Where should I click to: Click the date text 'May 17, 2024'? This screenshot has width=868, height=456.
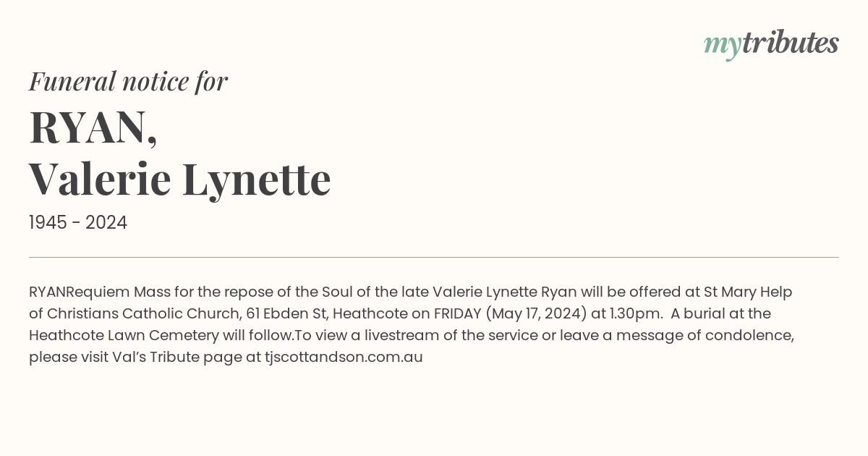click(535, 313)
